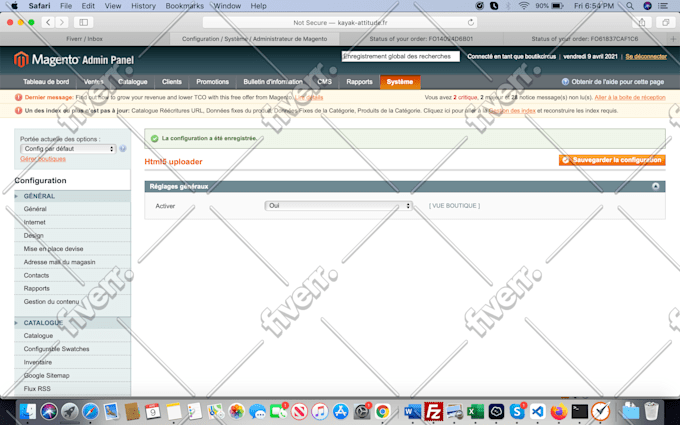Click the Wi-Fi status icon
680x425 pixels.
point(524,6)
